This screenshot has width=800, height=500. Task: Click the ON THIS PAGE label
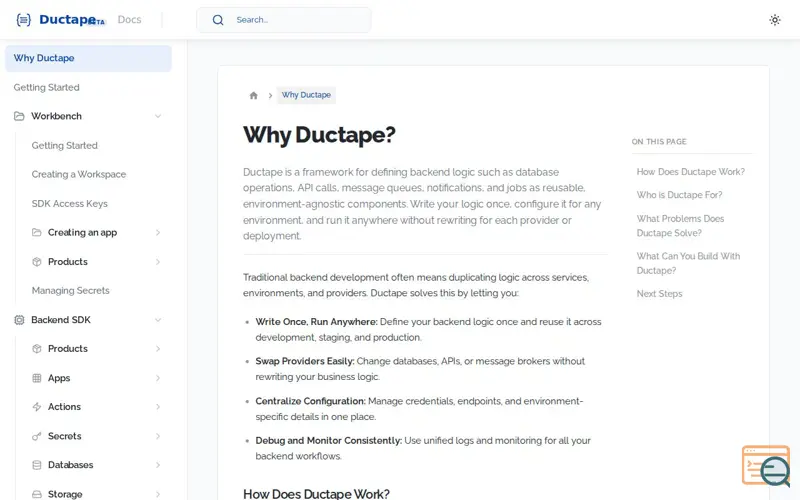coord(659,142)
